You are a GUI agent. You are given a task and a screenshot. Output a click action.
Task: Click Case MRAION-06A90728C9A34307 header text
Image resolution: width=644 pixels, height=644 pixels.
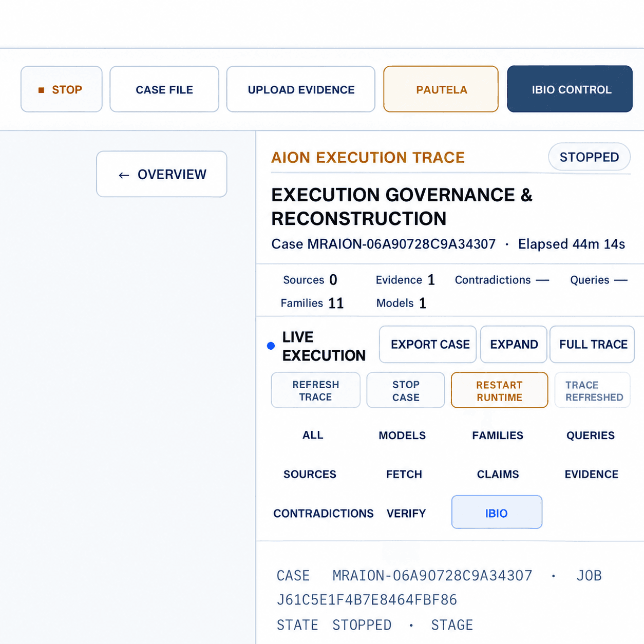[x=384, y=244]
